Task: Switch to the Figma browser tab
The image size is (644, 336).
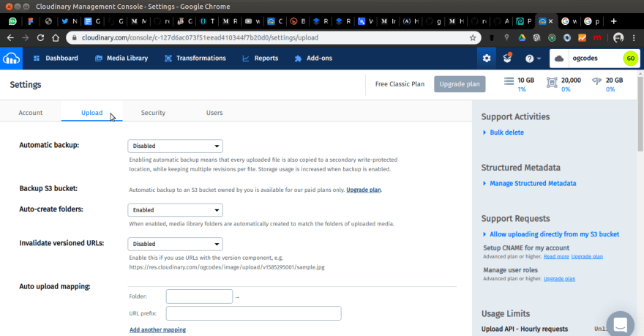Action: [x=31, y=21]
